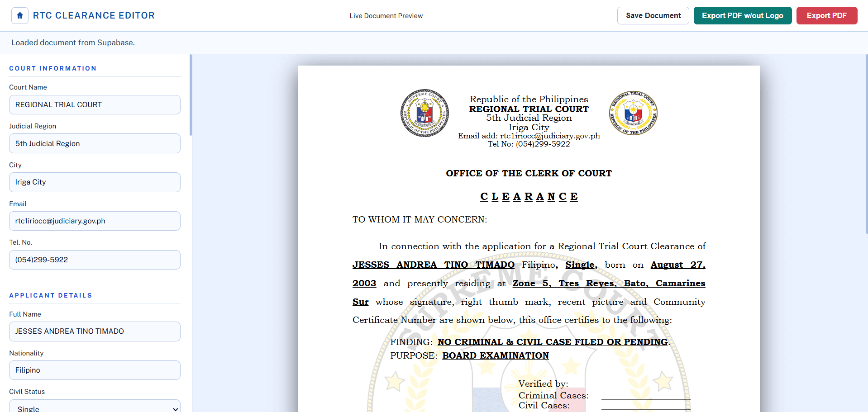Click the Save Document button
Image resolution: width=868 pixels, height=412 pixels.
point(653,15)
